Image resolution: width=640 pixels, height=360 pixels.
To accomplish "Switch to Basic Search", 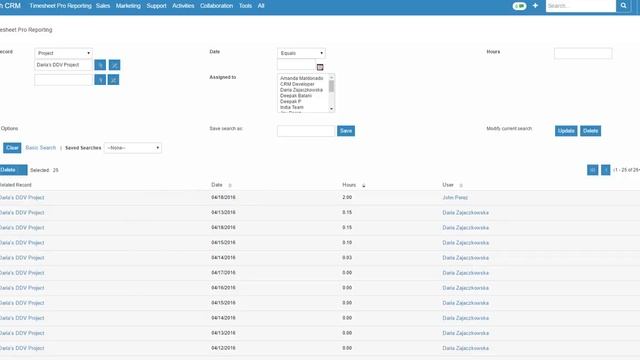I will point(41,148).
